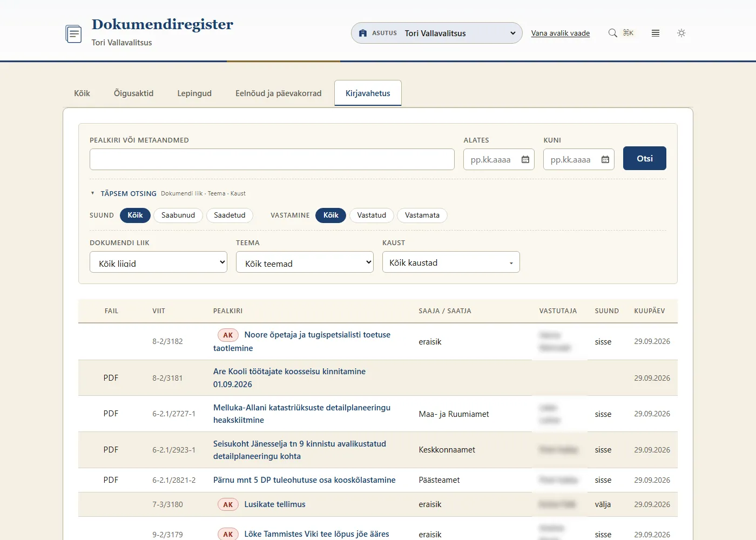This screenshot has height=540, width=756.
Task: Select Saadetud direction filter
Action: pos(230,215)
